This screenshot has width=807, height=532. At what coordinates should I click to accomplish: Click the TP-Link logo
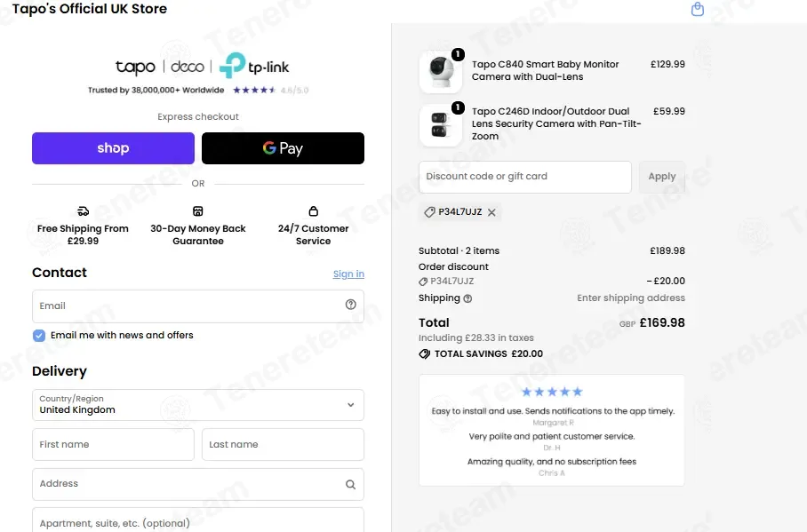(253, 66)
